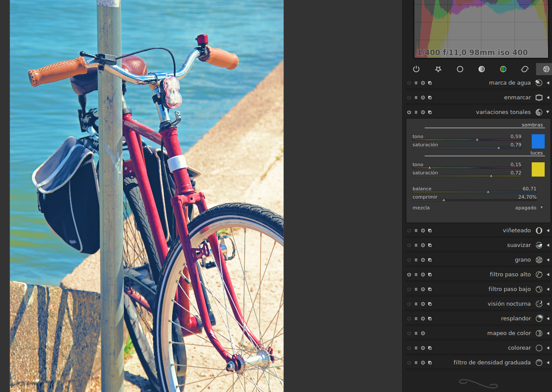Click the histogram exposure info display
The width and height of the screenshot is (552, 392).
coord(472,53)
